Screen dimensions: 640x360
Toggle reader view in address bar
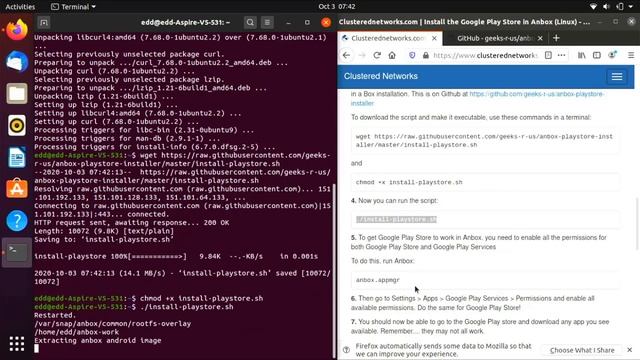(548, 55)
